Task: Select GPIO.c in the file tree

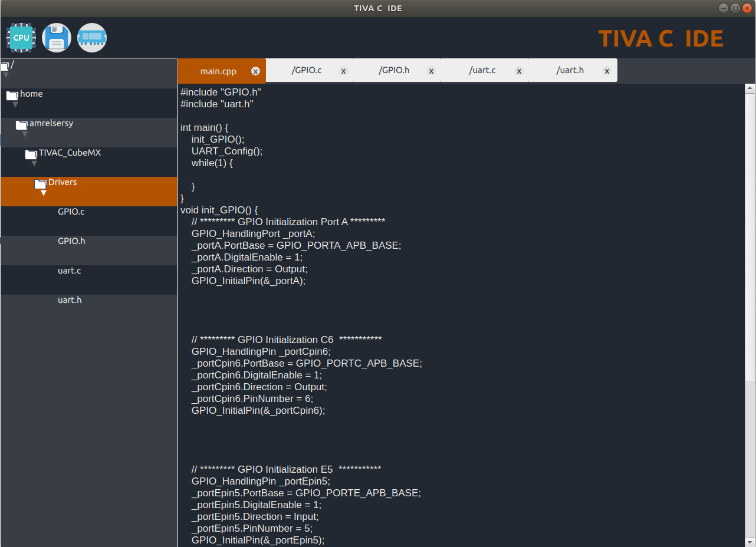Action: click(71, 211)
